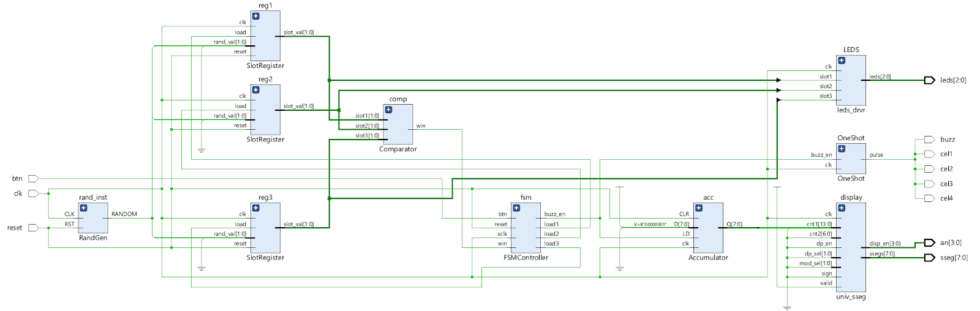The image size is (980, 311).
Task: Click the an[3:0] output port symbol
Action: pyautogui.click(x=929, y=243)
